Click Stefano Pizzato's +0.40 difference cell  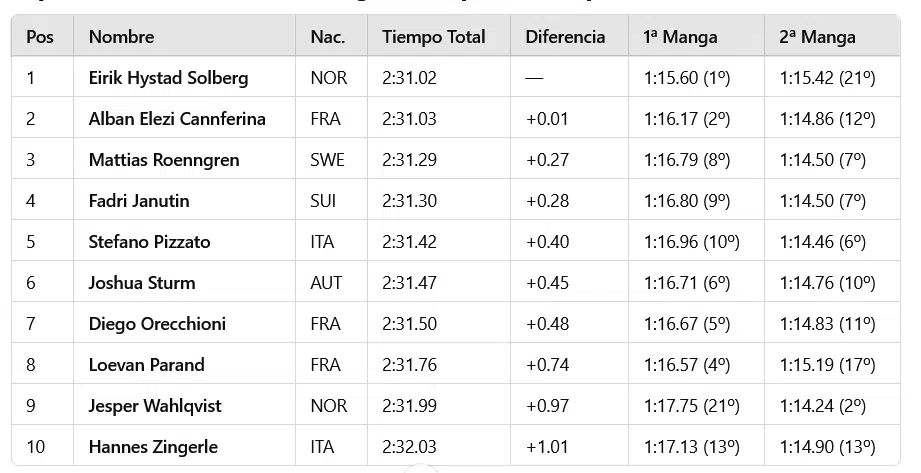547,242
